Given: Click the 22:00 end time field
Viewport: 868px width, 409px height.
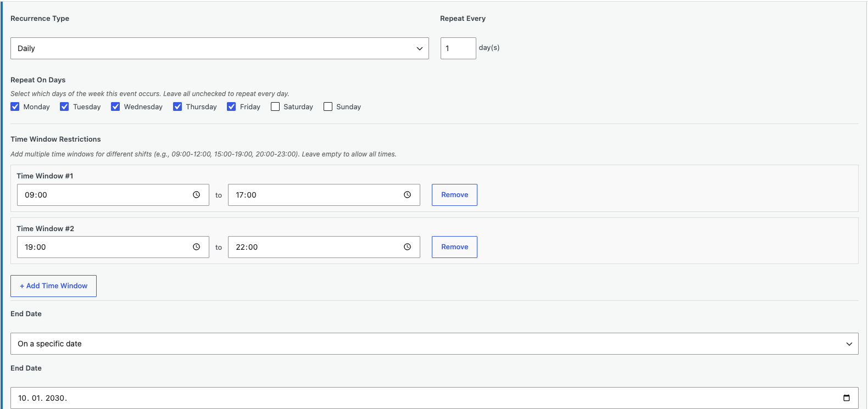Looking at the screenshot, I should [x=324, y=247].
